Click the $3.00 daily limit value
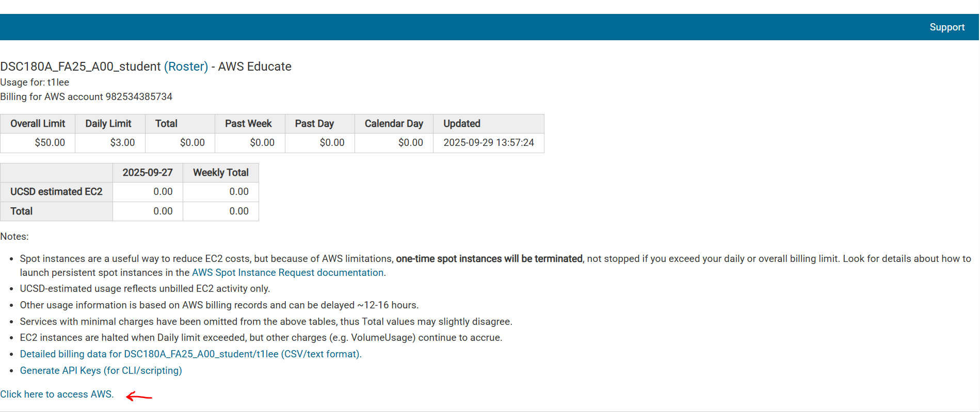Screen dimensions: 980x412 click(x=122, y=143)
